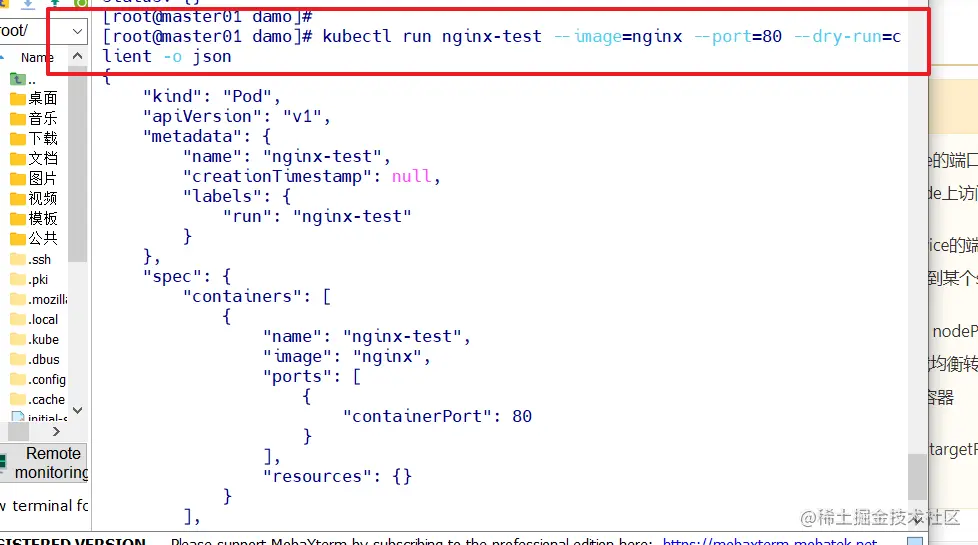
Task: Click the .local folder entry
Action: (x=34, y=319)
